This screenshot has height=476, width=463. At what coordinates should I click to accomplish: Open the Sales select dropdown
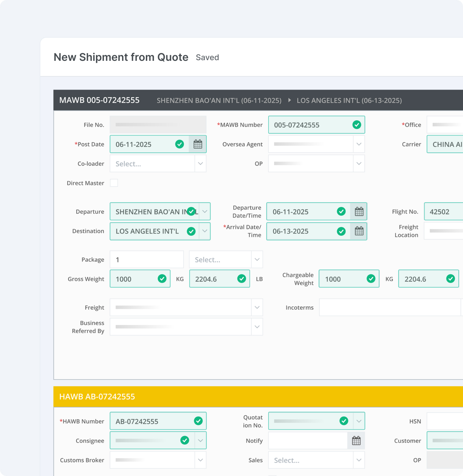tap(359, 460)
